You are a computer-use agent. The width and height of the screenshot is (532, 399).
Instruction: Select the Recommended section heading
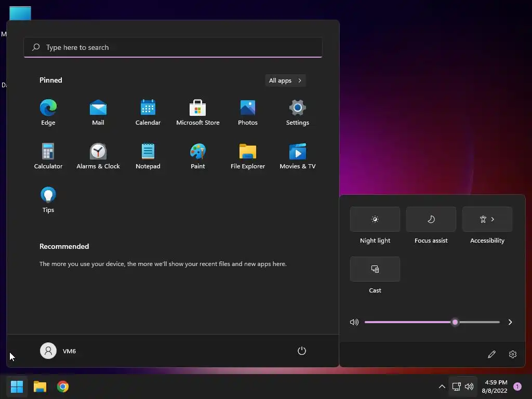pos(64,246)
